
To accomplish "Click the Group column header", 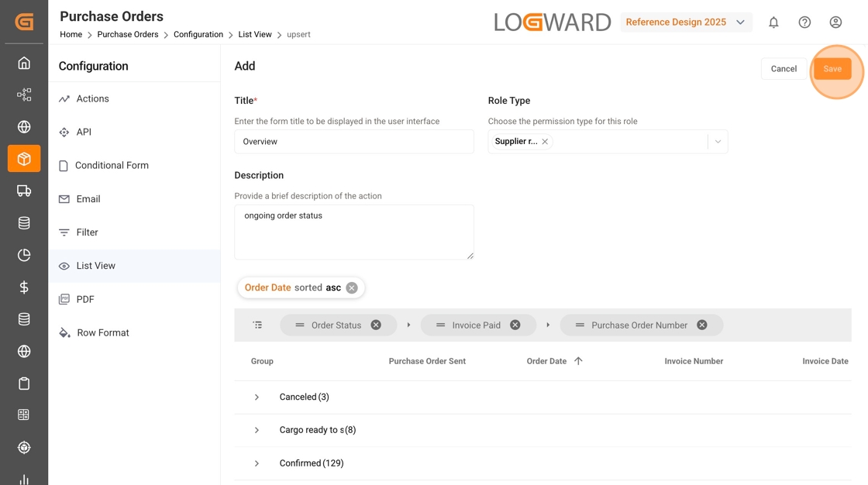I will pyautogui.click(x=262, y=361).
